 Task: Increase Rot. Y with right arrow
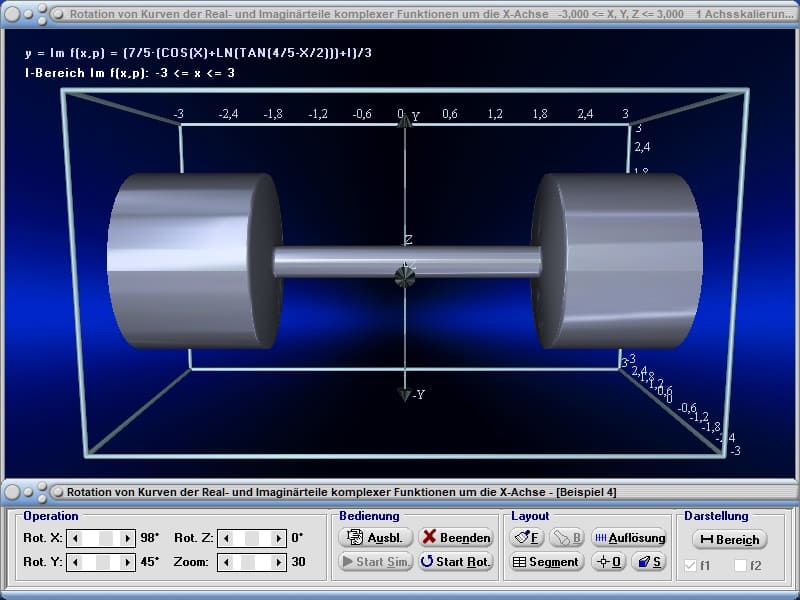click(128, 562)
